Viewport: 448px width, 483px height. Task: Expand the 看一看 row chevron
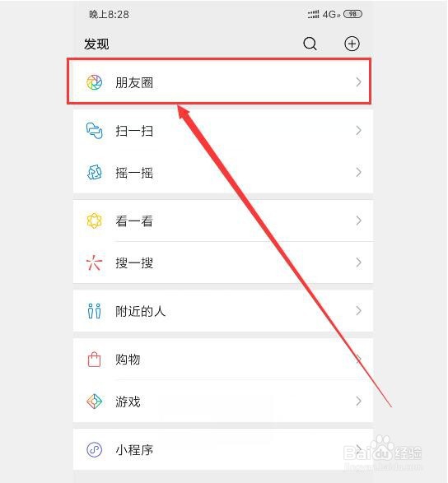tap(358, 221)
